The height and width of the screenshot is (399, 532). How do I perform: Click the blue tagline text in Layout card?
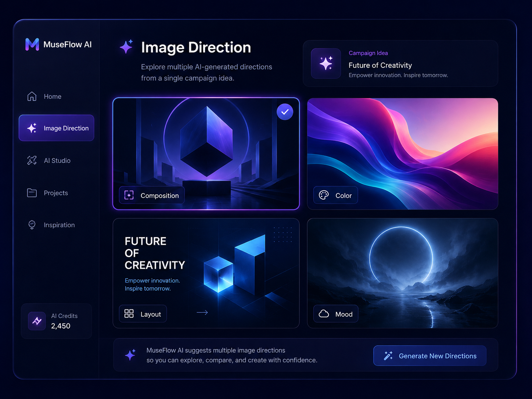pyautogui.click(x=152, y=284)
